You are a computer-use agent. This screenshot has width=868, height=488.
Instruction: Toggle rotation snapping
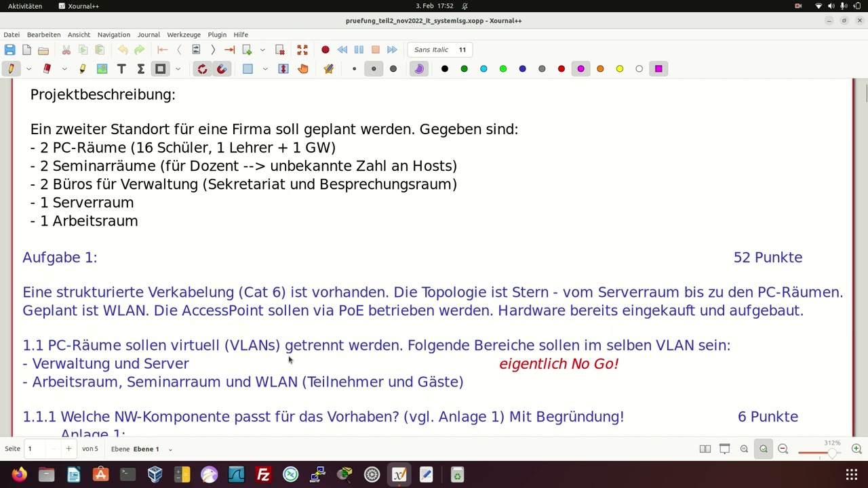coord(202,68)
